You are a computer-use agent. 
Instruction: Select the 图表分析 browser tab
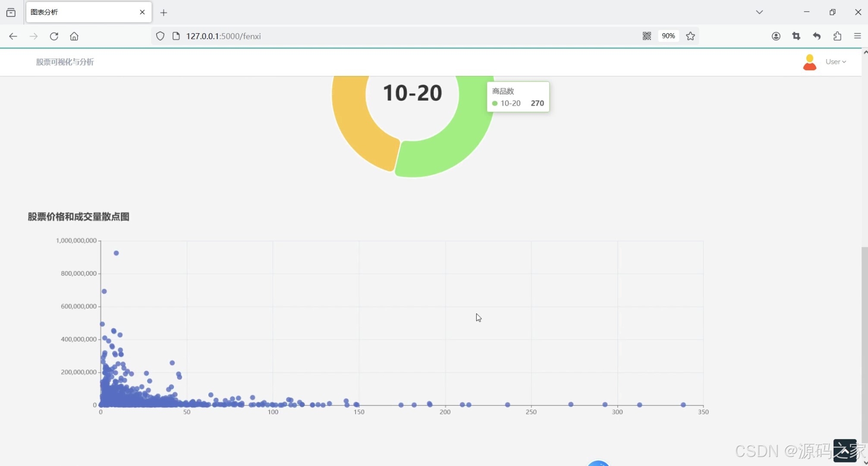click(82, 12)
